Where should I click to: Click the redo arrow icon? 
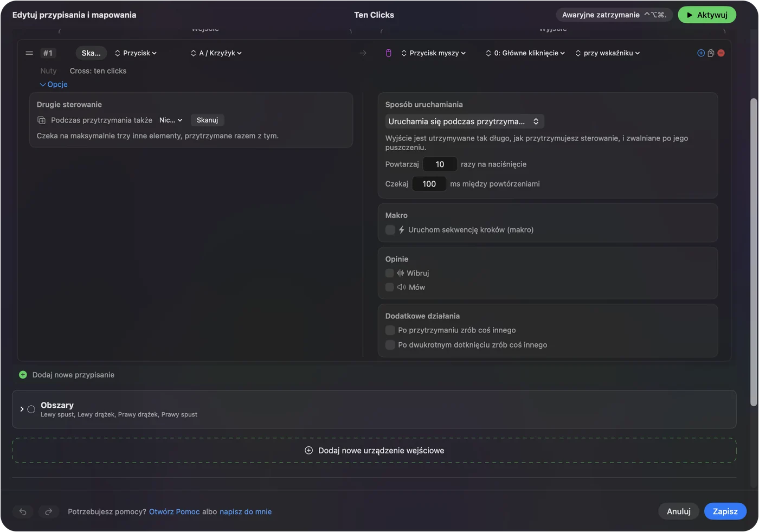click(x=48, y=511)
